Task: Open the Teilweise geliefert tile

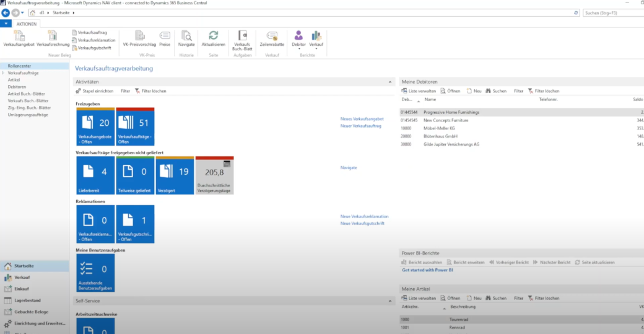Action: click(135, 175)
